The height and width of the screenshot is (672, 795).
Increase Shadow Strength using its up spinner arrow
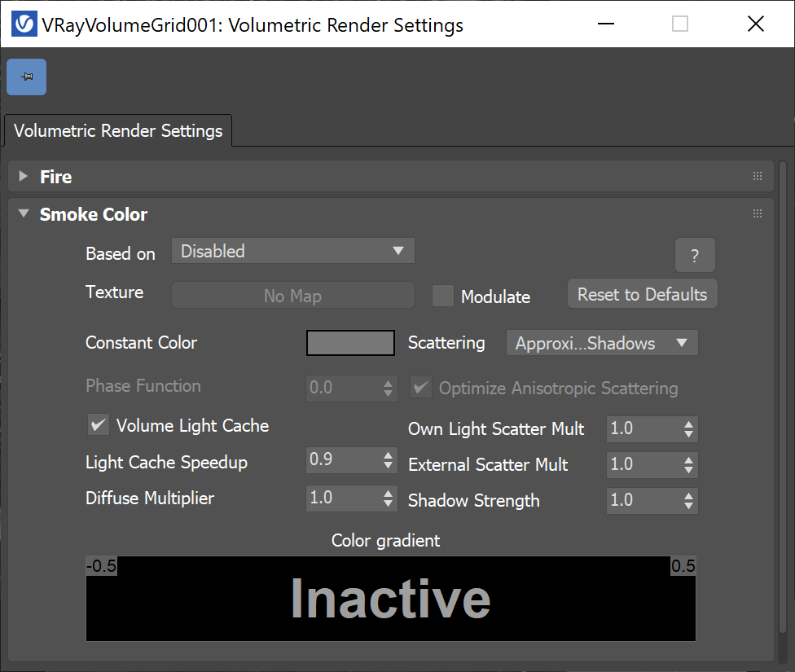coord(689,496)
